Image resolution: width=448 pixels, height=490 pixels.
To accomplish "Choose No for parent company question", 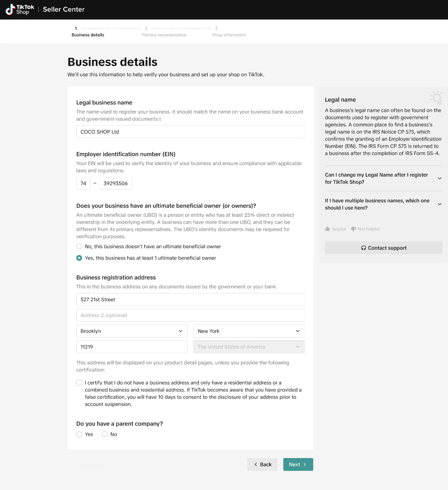I will [x=105, y=434].
